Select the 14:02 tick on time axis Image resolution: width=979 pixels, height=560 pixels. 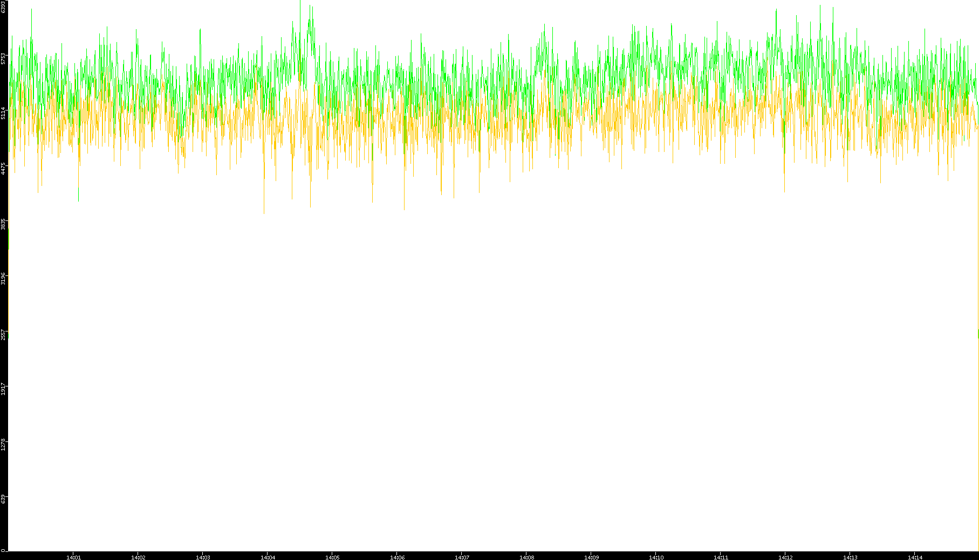(x=138, y=557)
